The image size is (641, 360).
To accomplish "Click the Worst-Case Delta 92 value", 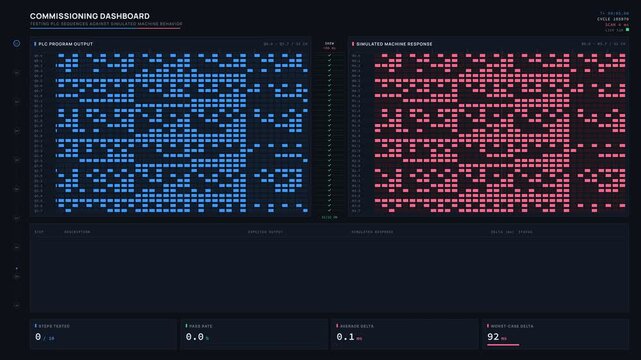I will [x=493, y=337].
